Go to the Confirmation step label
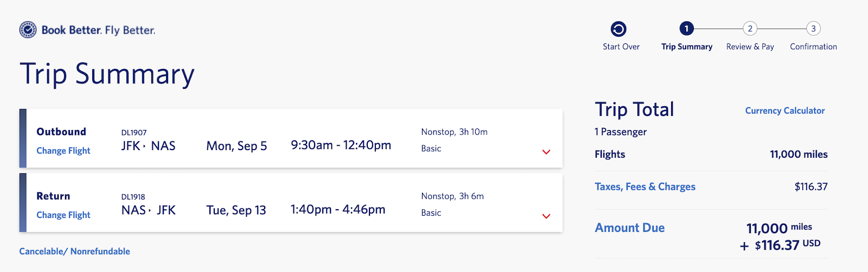 tap(813, 47)
